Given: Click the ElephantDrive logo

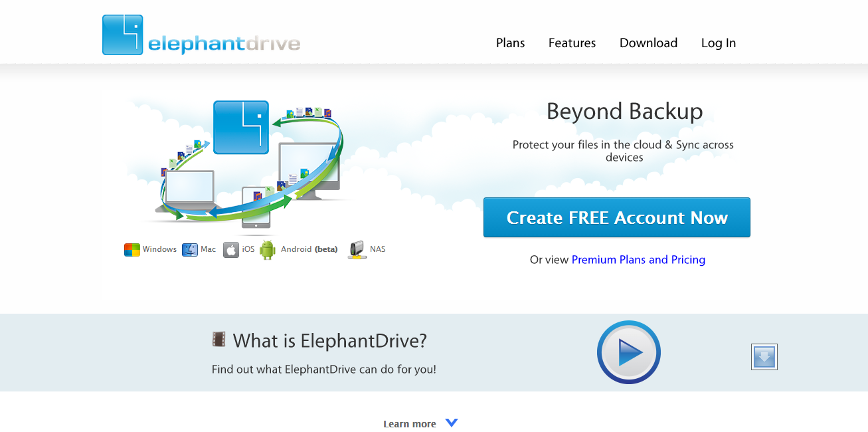Looking at the screenshot, I should tap(201, 35).
